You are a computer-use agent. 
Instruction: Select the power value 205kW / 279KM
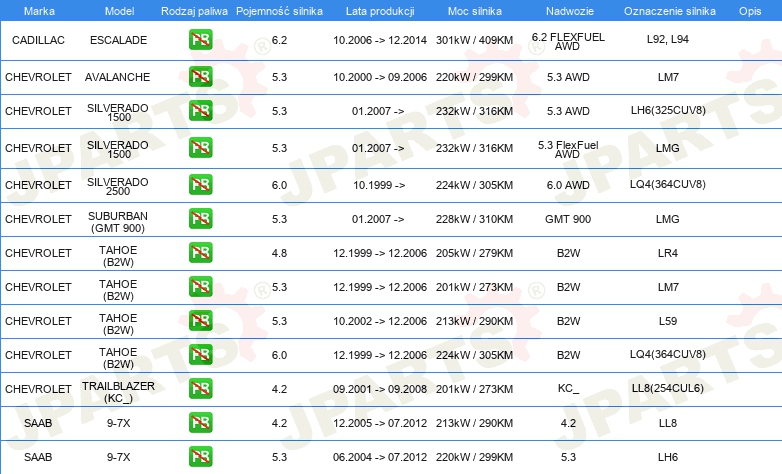pyautogui.click(x=474, y=253)
